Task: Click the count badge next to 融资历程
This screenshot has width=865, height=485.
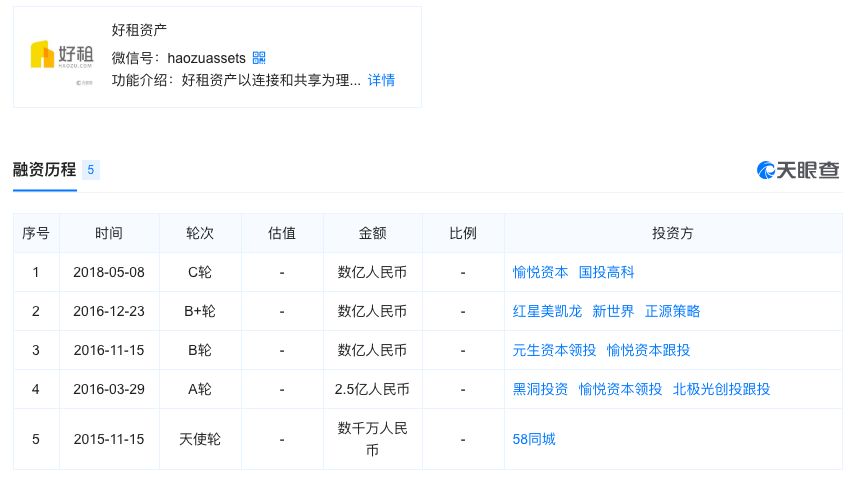Action: tap(90, 170)
